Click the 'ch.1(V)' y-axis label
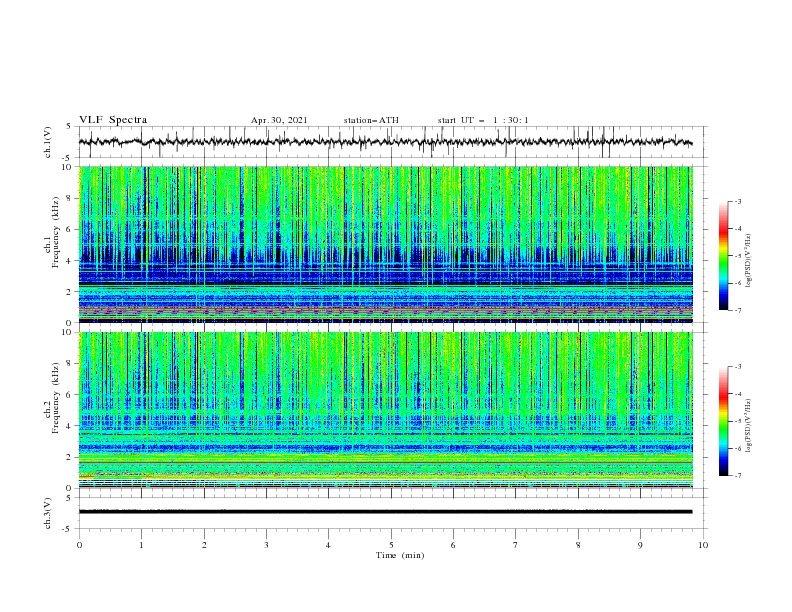 click(x=48, y=142)
